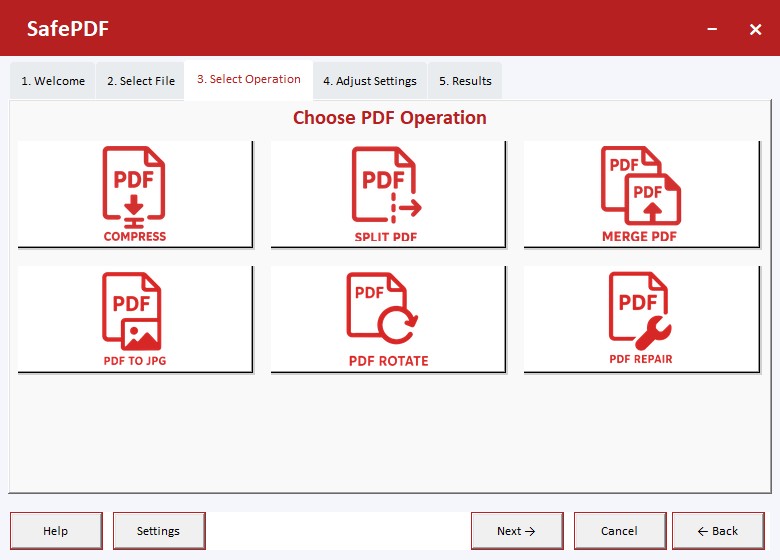
Task: Return using the Back button
Action: click(717, 531)
